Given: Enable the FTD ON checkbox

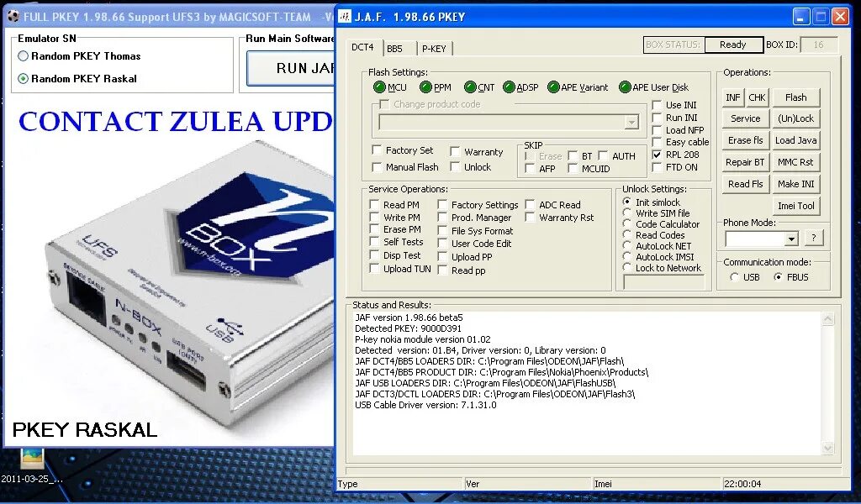Looking at the screenshot, I should click(x=657, y=167).
